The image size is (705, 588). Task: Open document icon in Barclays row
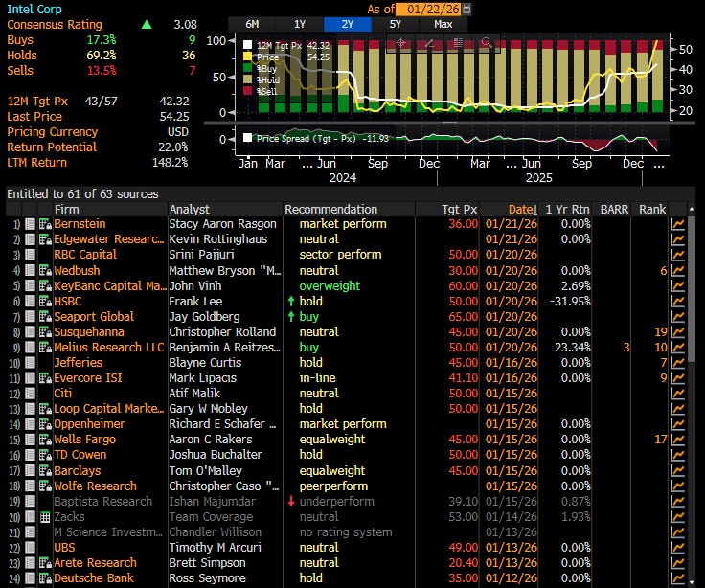(30, 470)
